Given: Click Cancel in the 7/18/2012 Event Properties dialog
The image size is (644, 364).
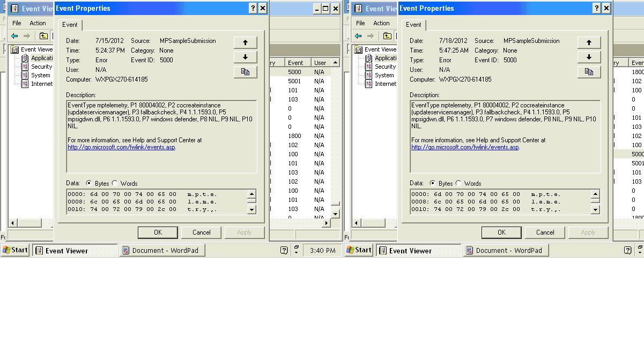Looking at the screenshot, I should pyautogui.click(x=545, y=232).
